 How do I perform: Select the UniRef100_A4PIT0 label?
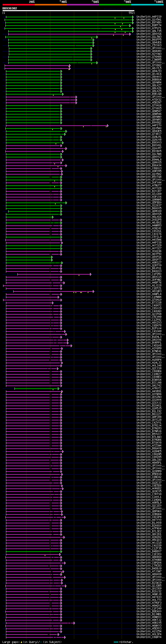pos(149,126)
